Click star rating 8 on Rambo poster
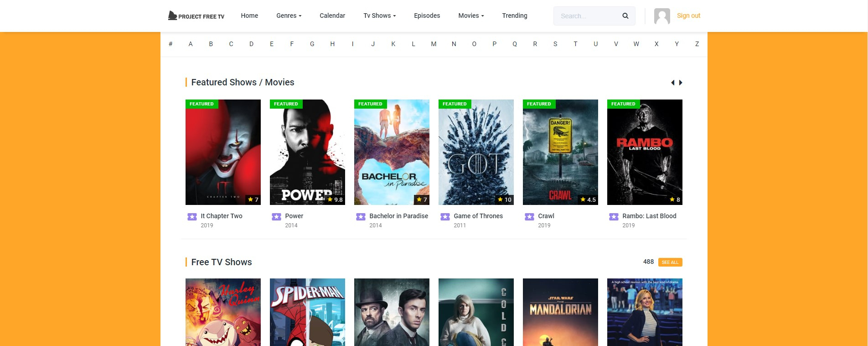868x346 pixels. point(675,199)
